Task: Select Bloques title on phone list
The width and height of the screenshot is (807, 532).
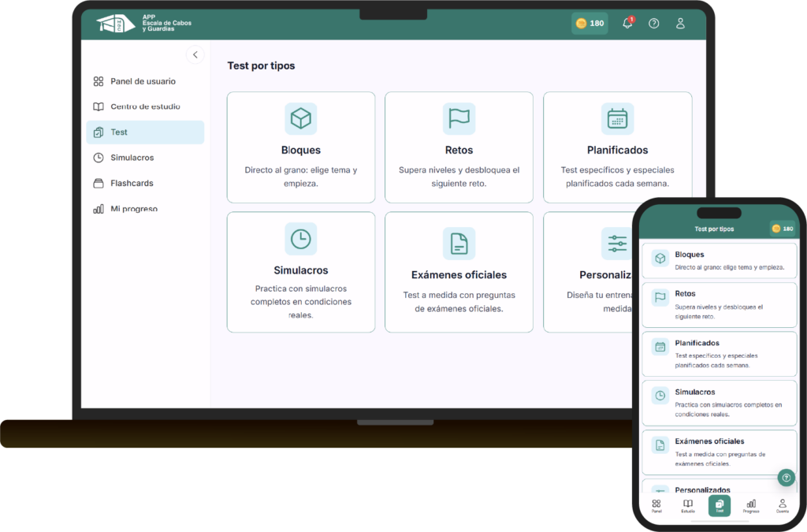Action: pyautogui.click(x=689, y=254)
